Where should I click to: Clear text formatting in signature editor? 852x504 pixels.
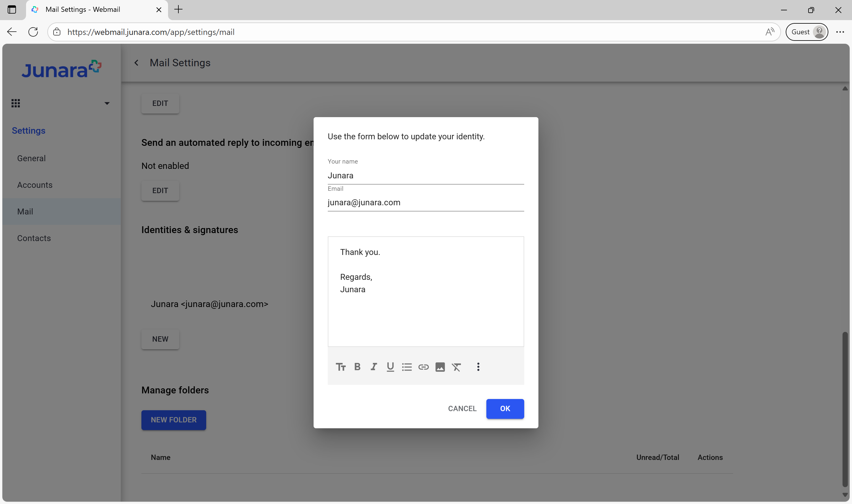(456, 367)
